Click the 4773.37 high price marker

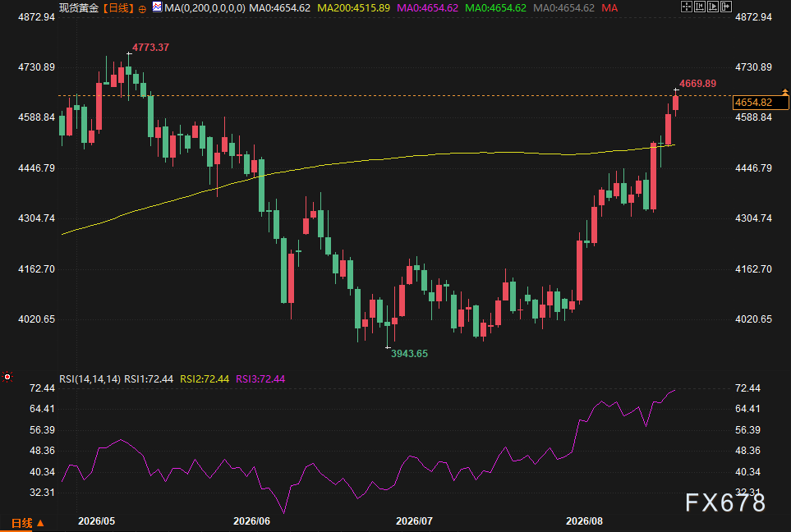pos(150,48)
